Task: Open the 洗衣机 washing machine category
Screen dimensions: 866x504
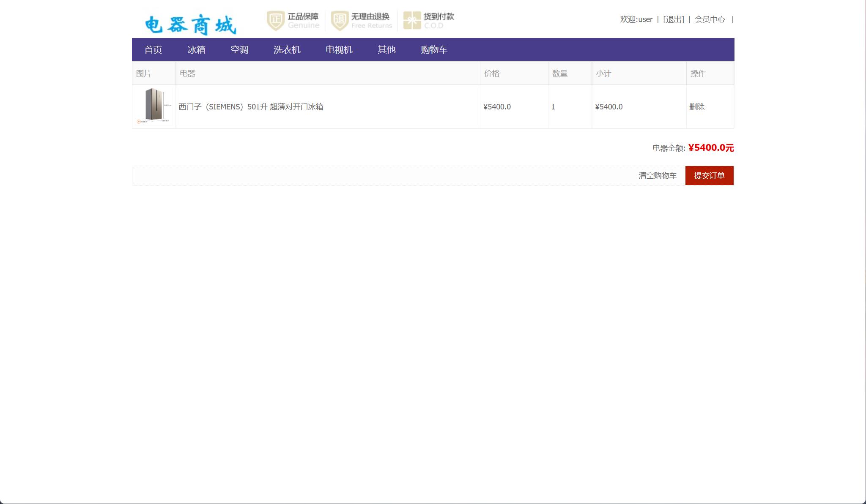Action: pyautogui.click(x=287, y=50)
